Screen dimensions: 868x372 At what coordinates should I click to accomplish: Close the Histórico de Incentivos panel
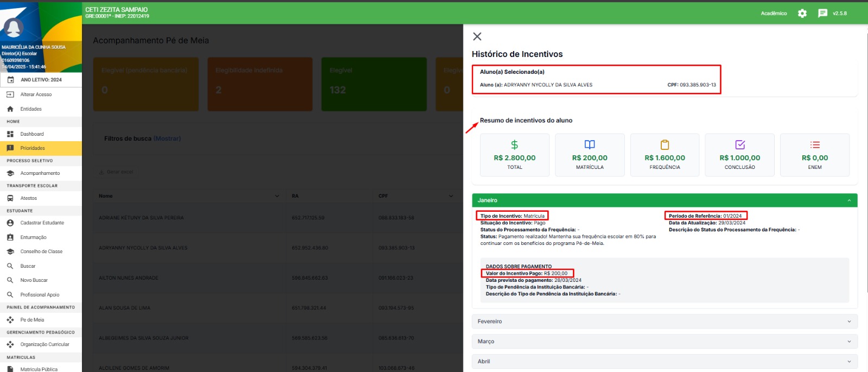click(x=477, y=36)
